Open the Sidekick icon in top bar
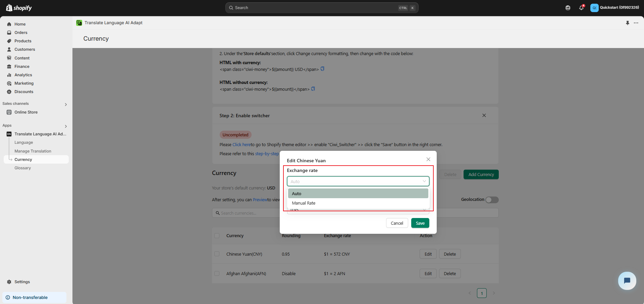 (568, 8)
